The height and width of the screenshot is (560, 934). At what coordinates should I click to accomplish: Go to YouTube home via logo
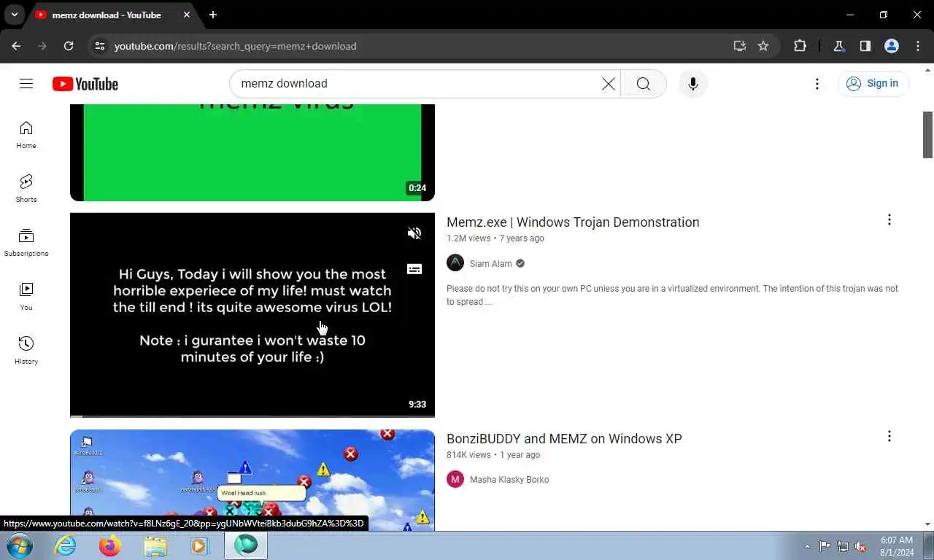click(x=85, y=84)
